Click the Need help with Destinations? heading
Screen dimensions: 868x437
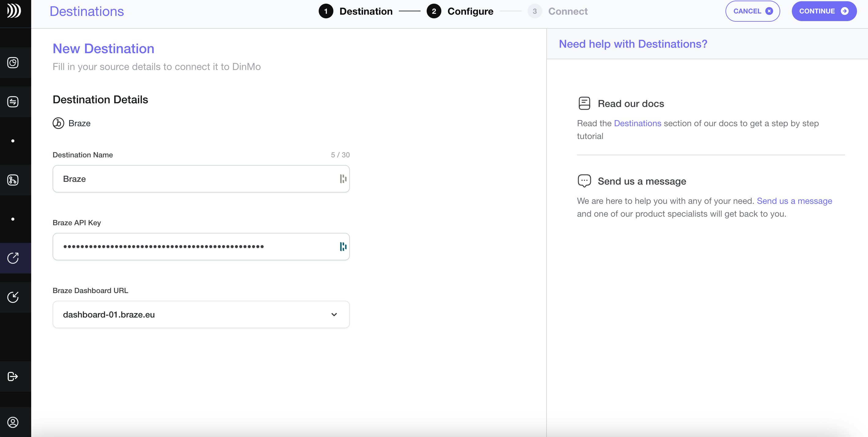tap(633, 44)
